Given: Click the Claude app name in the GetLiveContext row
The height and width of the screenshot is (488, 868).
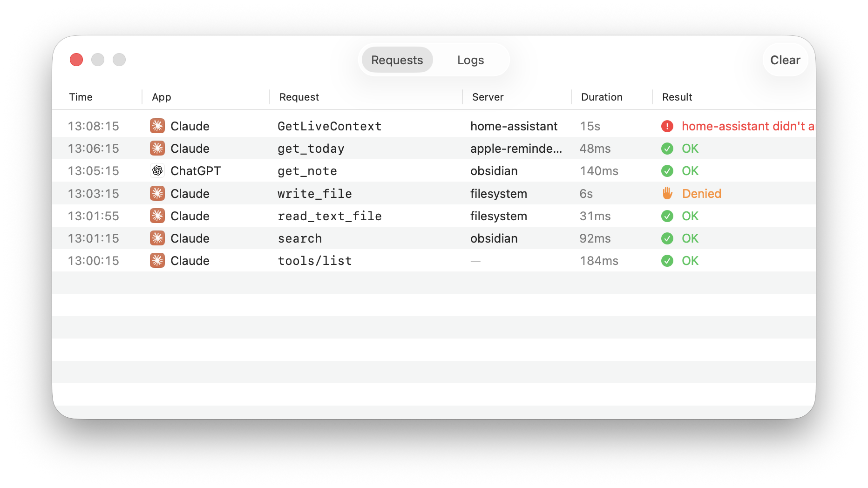Looking at the screenshot, I should pos(190,126).
